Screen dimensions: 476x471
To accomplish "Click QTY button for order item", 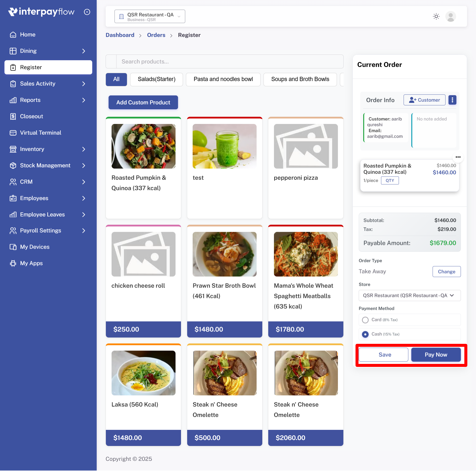I will point(390,180).
